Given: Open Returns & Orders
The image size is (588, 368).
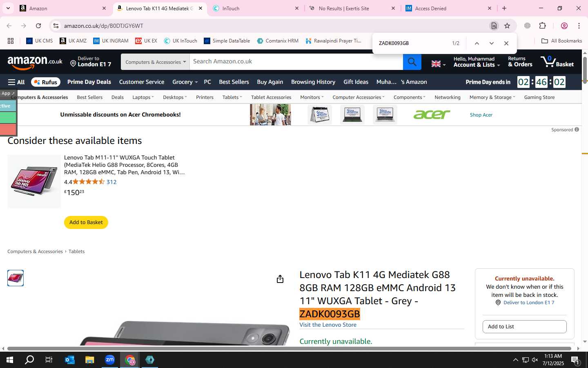Looking at the screenshot, I should pyautogui.click(x=520, y=62).
